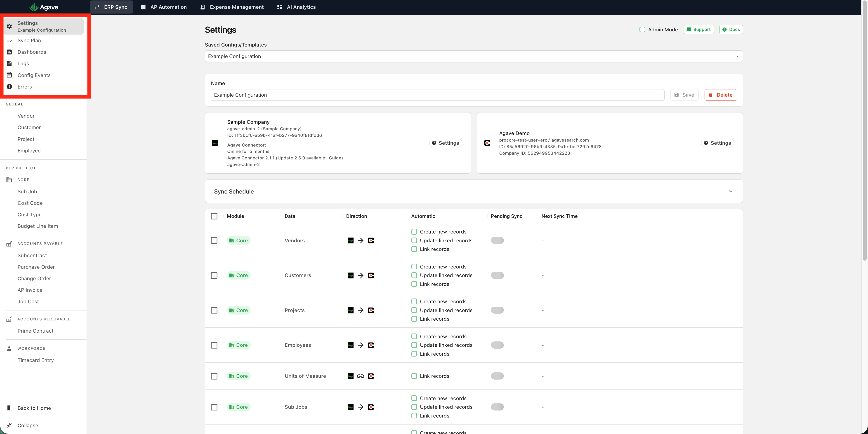Open the Saved Configs/Templates dropdown
Screen dimensions: 868x434
pyautogui.click(x=473, y=56)
